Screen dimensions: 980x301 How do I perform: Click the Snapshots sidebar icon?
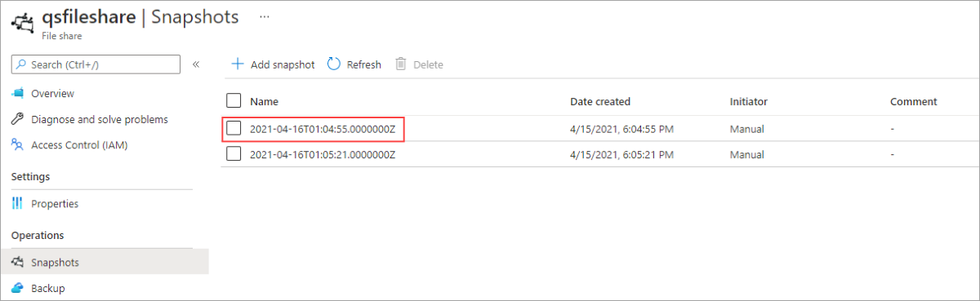[18, 263]
